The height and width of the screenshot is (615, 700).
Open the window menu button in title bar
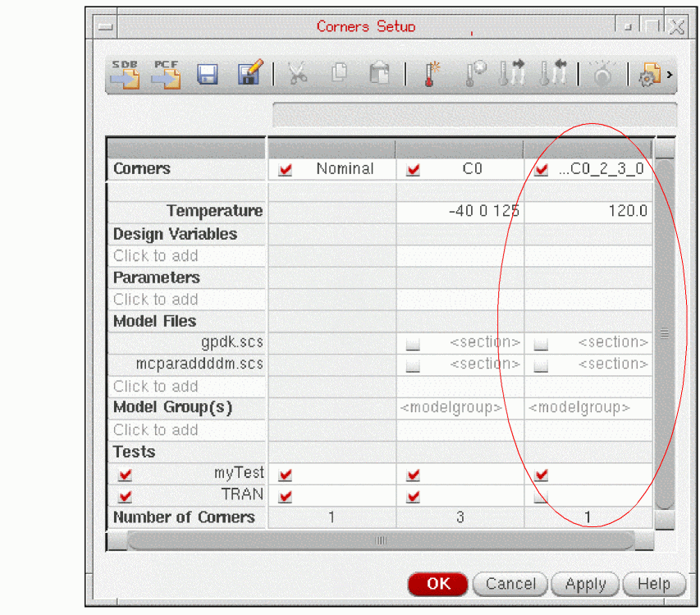(105, 27)
